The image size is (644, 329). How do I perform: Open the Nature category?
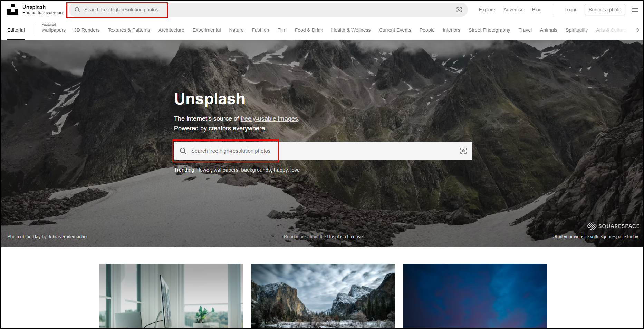236,30
